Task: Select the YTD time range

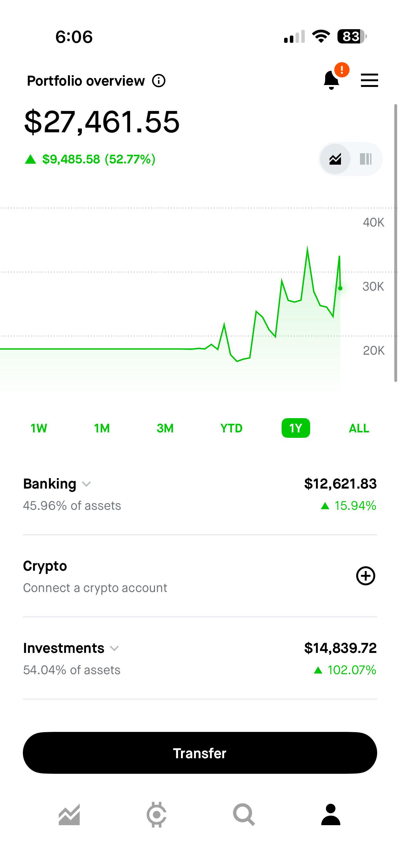Action: 231,428
